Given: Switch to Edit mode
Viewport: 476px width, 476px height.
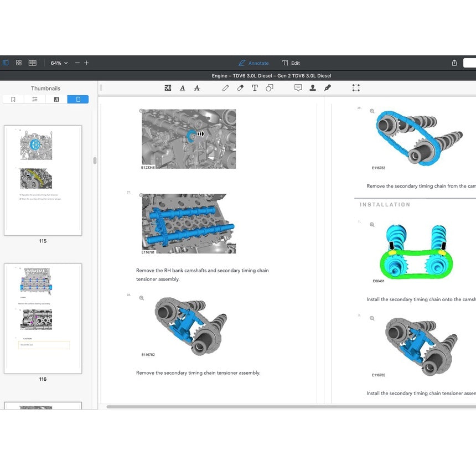Looking at the screenshot, I should 291,63.
